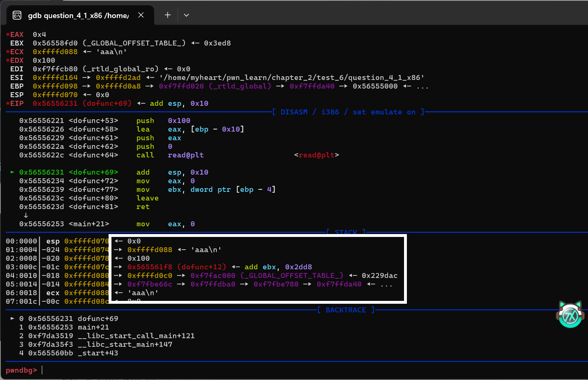Click the stack address 0xffffd078

86,258
